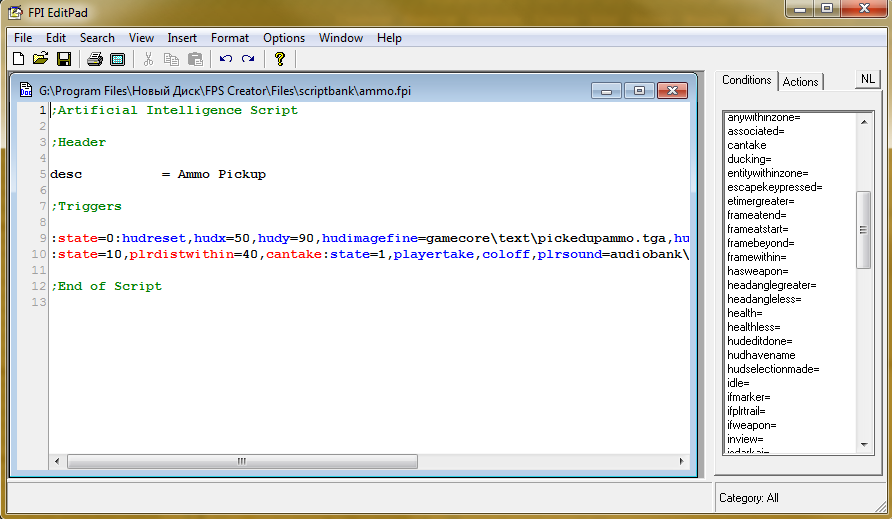Open a file using folder icon

pyautogui.click(x=40, y=59)
